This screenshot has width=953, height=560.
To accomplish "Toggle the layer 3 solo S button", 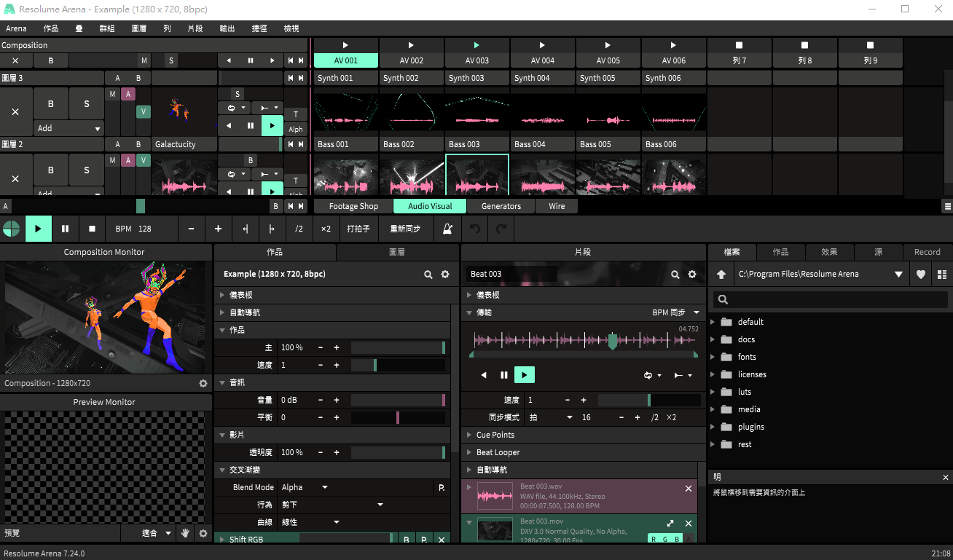I will tap(87, 104).
